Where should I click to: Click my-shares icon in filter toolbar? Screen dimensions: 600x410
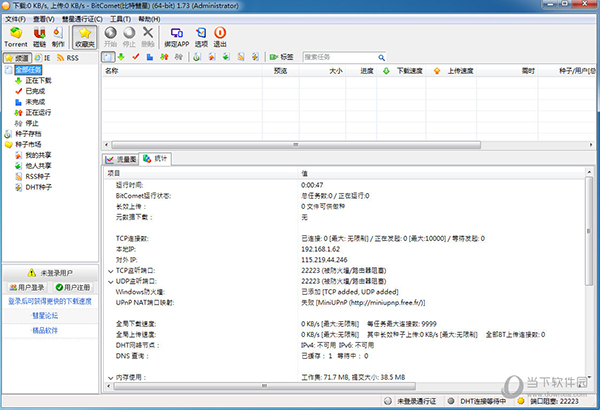click(212, 57)
